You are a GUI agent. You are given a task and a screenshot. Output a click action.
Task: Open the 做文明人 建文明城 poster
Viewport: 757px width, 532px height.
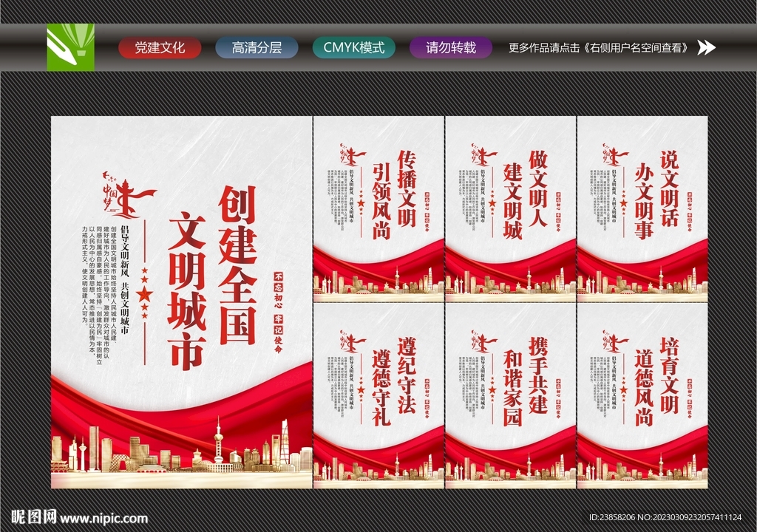[510, 209]
